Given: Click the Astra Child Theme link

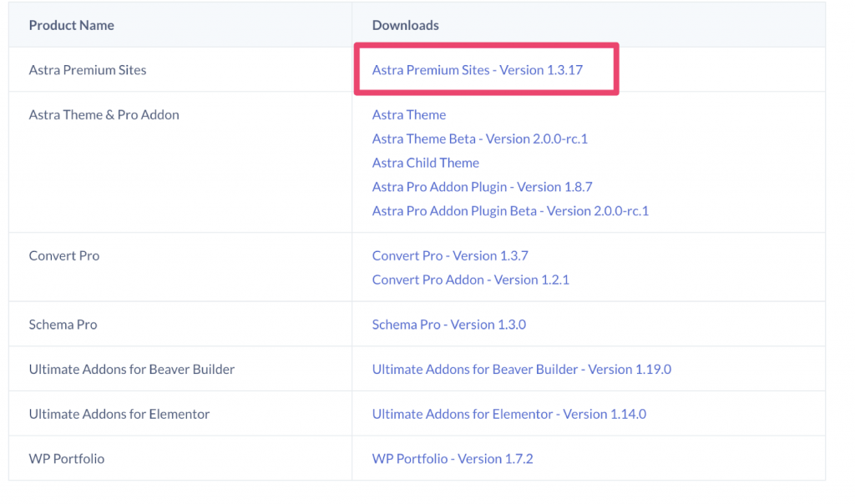Looking at the screenshot, I should pos(425,163).
